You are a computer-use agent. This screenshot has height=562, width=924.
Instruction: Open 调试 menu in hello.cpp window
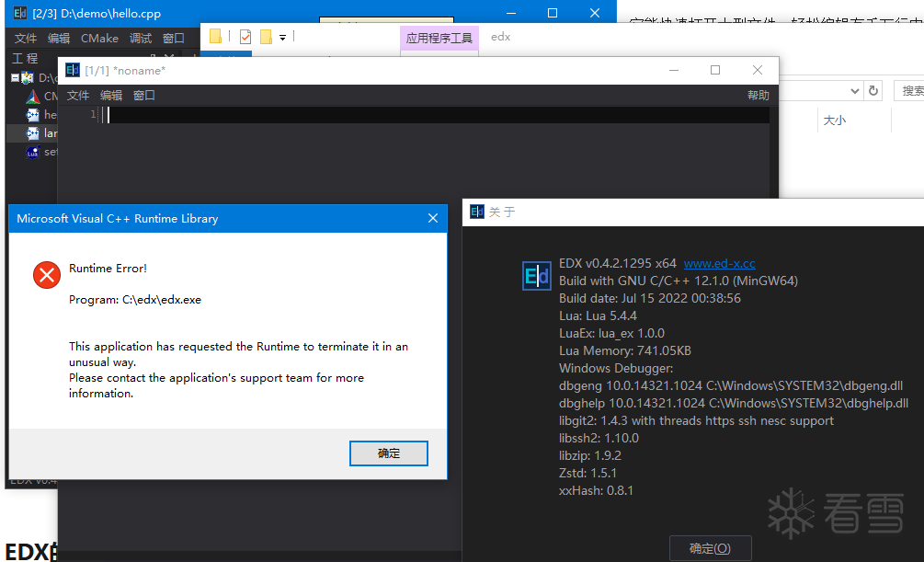tap(141, 39)
